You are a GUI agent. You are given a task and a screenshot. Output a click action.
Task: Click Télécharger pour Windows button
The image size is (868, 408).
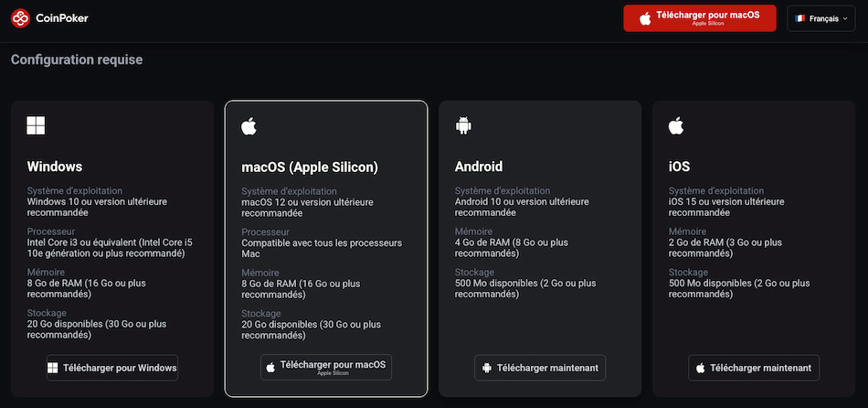(112, 368)
